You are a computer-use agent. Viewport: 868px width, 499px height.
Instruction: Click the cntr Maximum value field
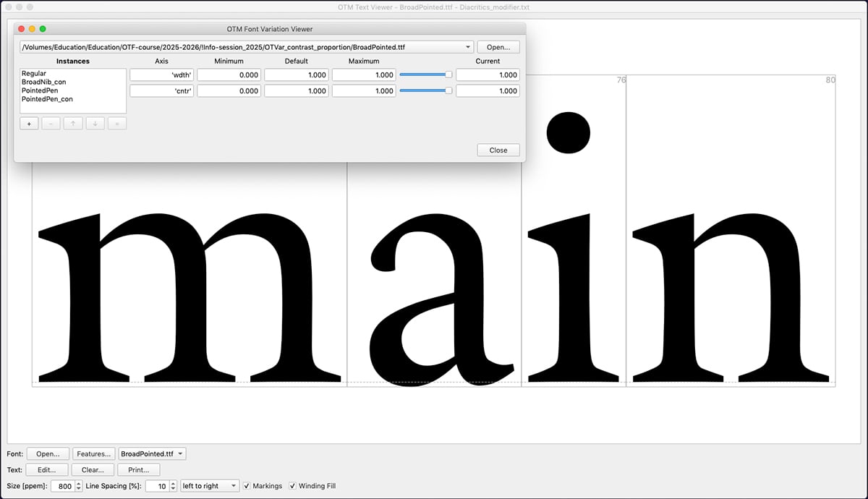point(364,90)
